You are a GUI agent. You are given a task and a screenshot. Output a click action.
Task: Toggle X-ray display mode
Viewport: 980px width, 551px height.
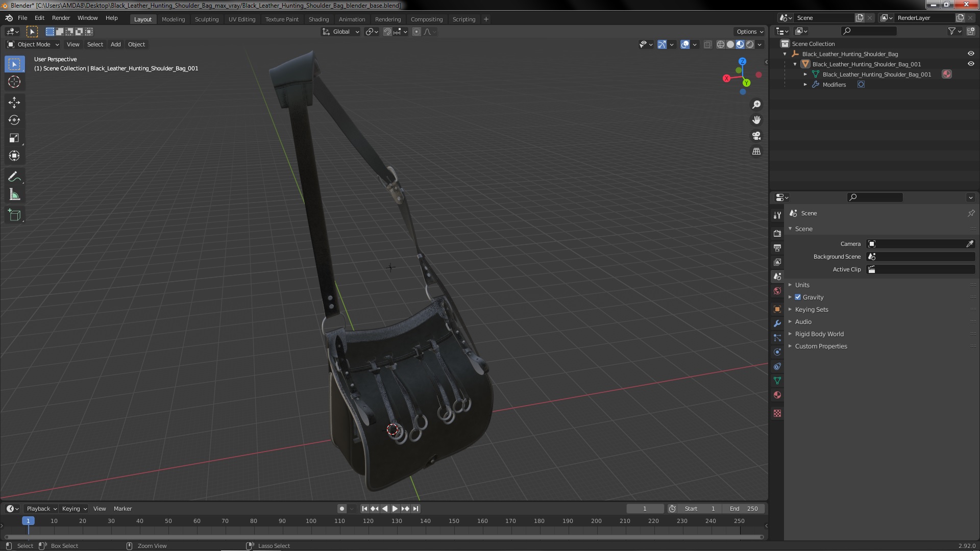707,44
